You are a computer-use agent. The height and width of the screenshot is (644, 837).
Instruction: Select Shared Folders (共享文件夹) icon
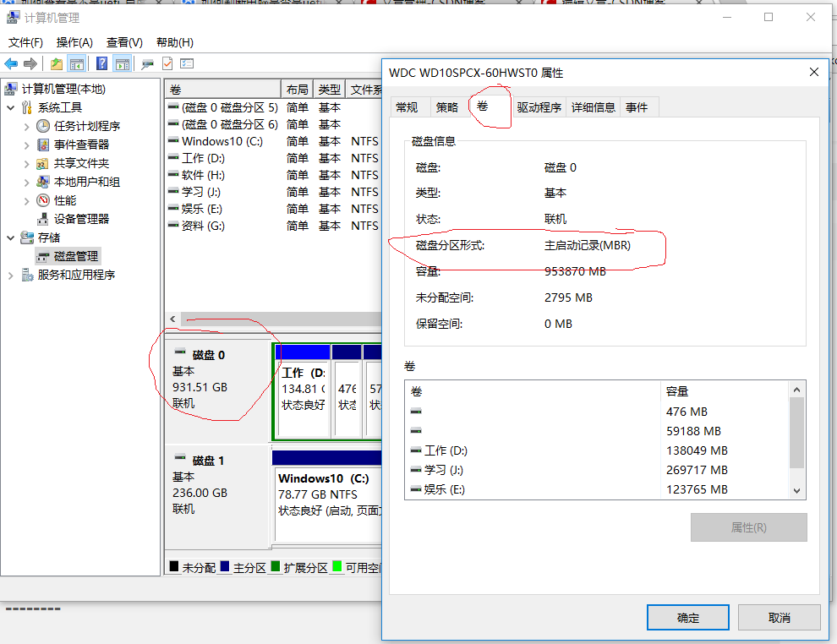43,163
